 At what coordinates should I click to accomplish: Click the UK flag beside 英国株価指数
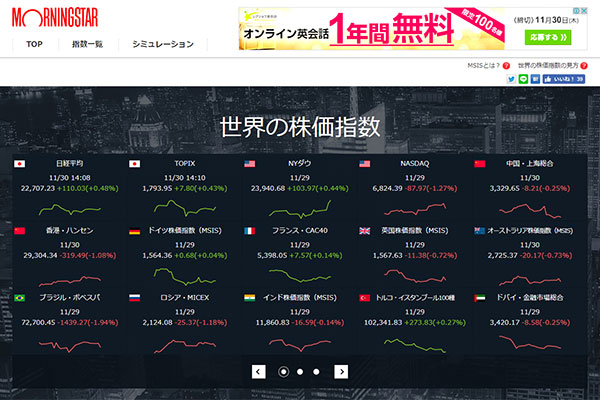click(x=365, y=231)
